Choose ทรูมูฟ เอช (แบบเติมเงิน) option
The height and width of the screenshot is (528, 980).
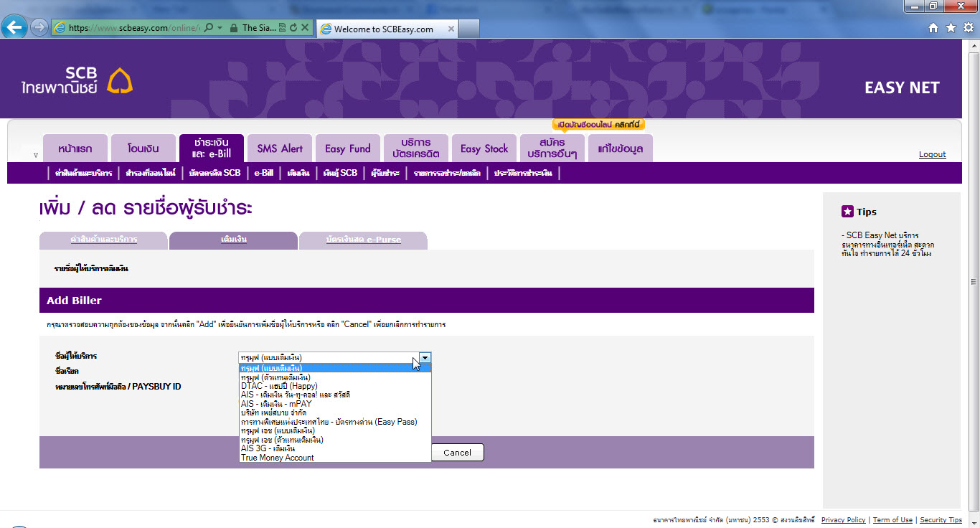pyautogui.click(x=335, y=430)
